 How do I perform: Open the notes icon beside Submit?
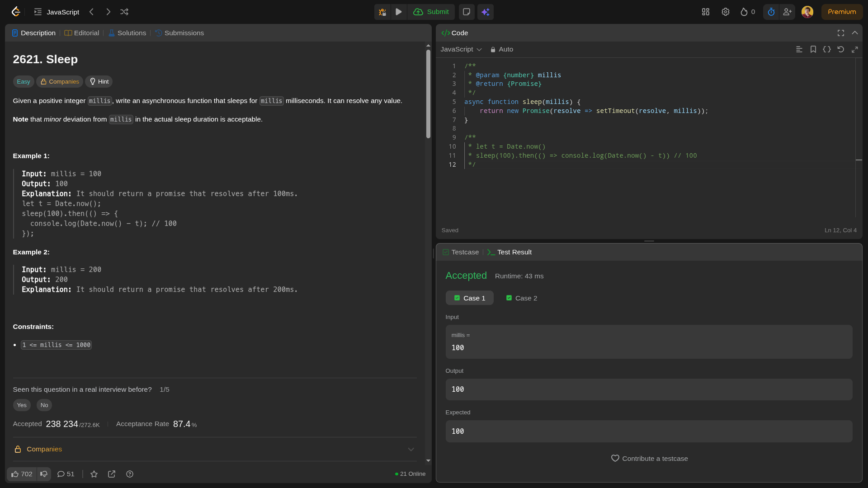pyautogui.click(x=467, y=12)
